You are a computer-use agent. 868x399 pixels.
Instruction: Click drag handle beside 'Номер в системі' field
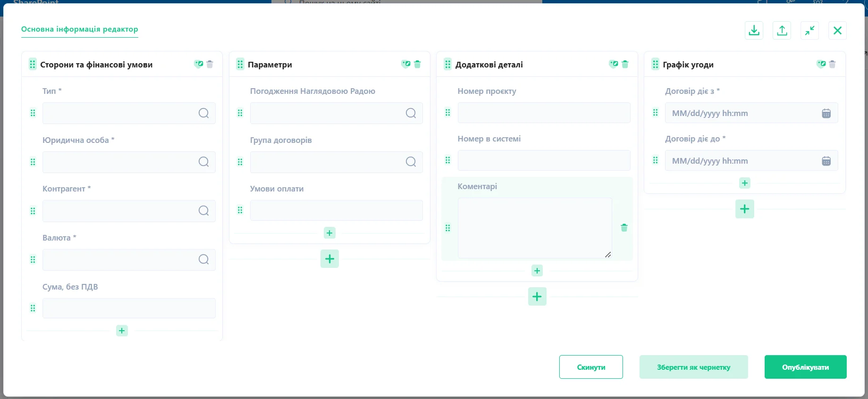(x=448, y=160)
